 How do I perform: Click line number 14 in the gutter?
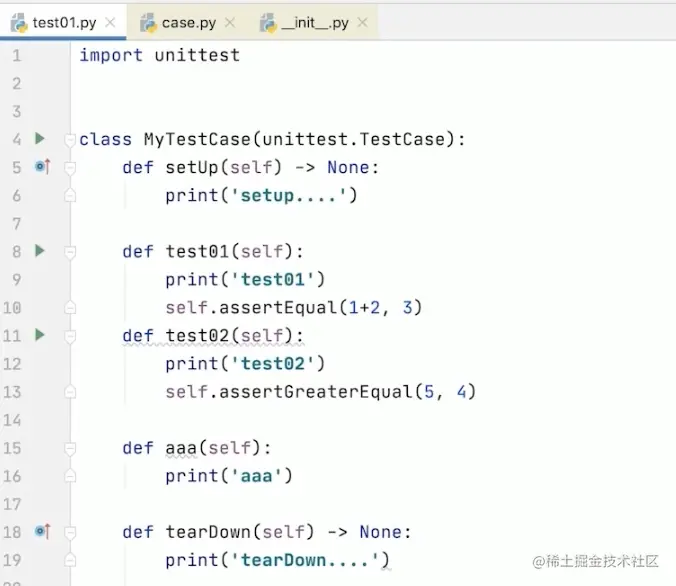(x=12, y=420)
